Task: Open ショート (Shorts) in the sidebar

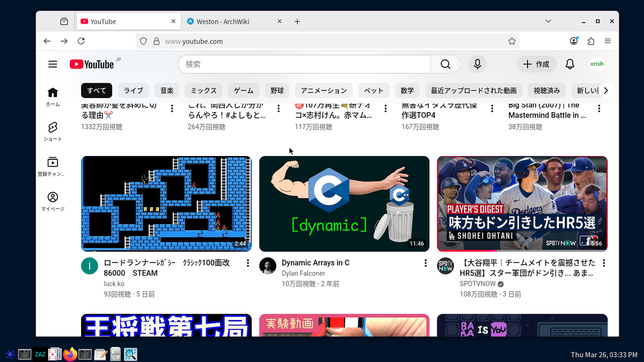Action: (53, 132)
